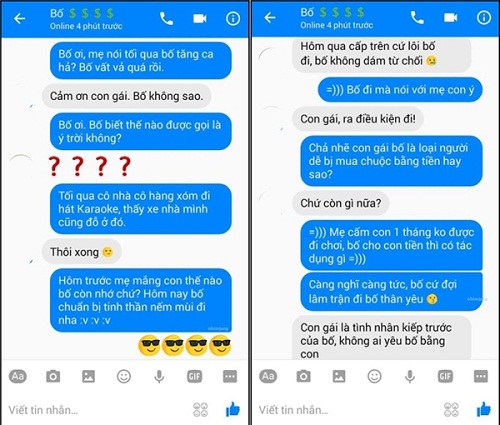
Task: Tap the back arrow in right chat
Action: coord(270,17)
